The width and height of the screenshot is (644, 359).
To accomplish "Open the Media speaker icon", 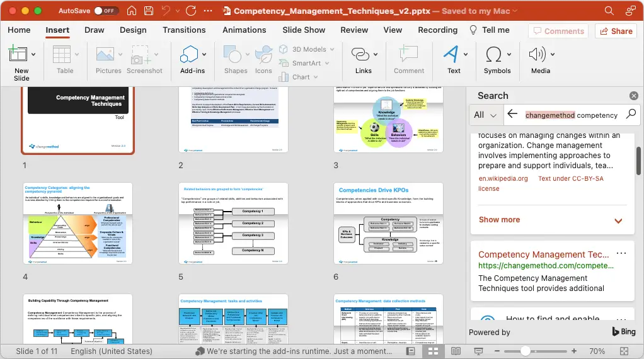I will 538,54.
